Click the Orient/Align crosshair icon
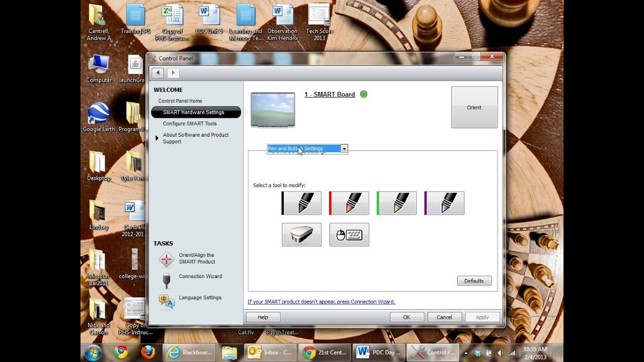Screen dimensions: 644x362 167,259
